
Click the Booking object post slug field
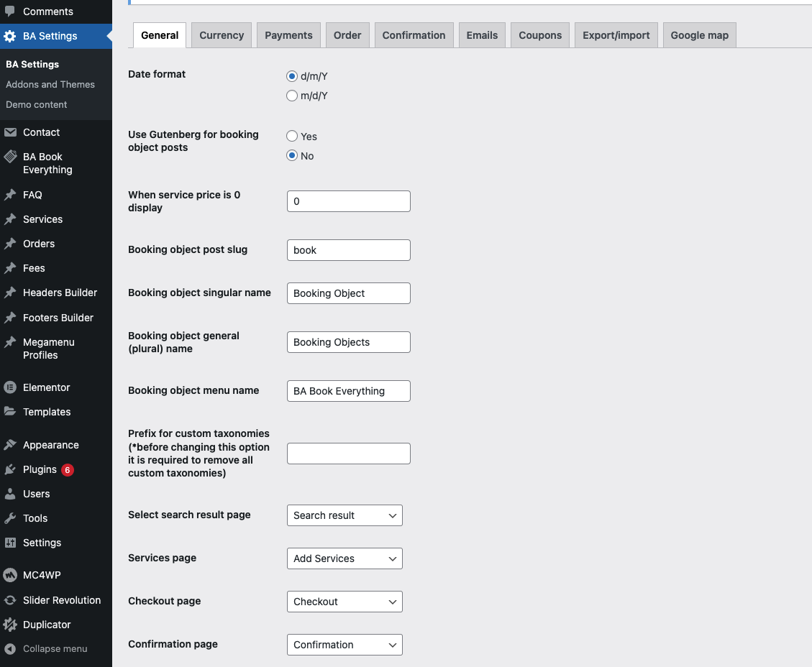point(348,250)
